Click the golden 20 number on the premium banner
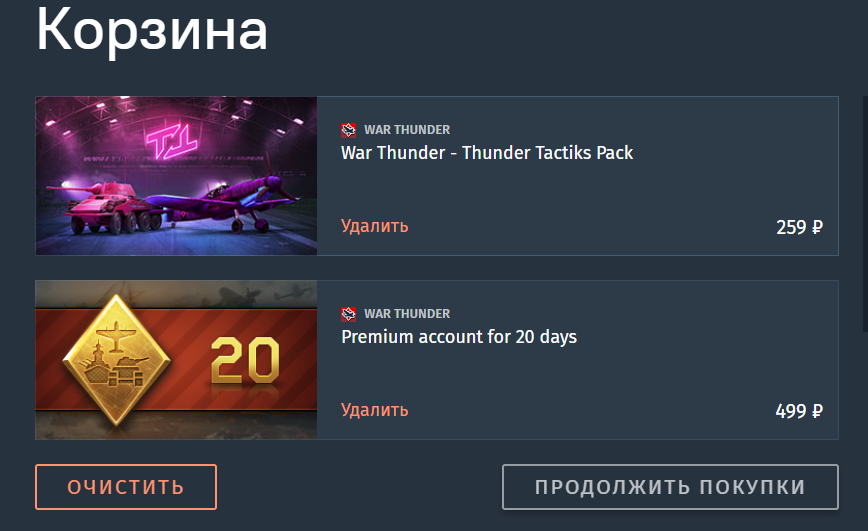 pos(245,360)
